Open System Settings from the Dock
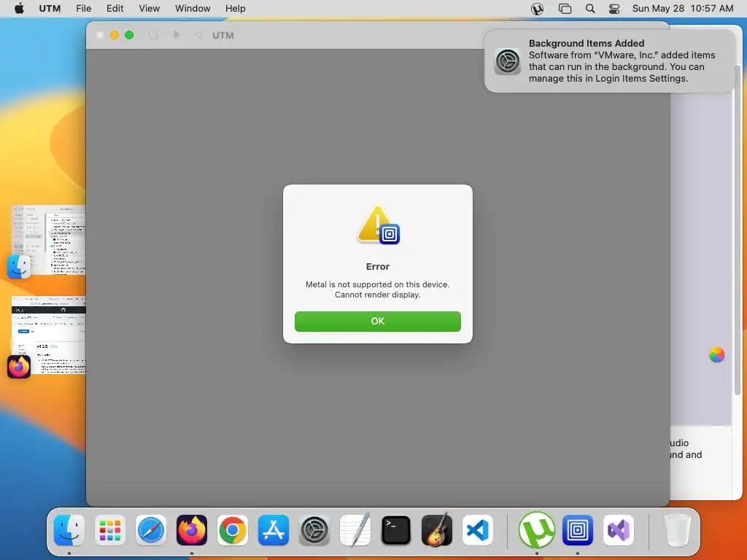Viewport: 747px width, 560px height. point(314,530)
